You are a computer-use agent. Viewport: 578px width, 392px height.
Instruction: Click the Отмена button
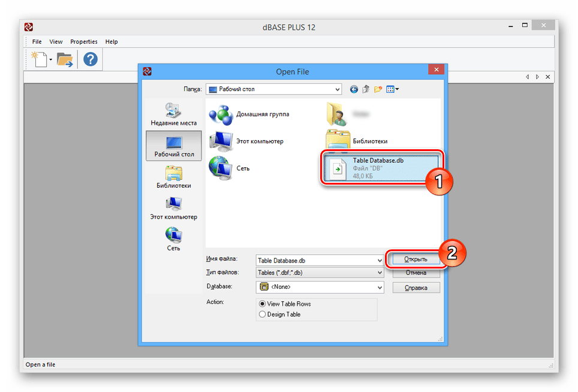coord(416,273)
